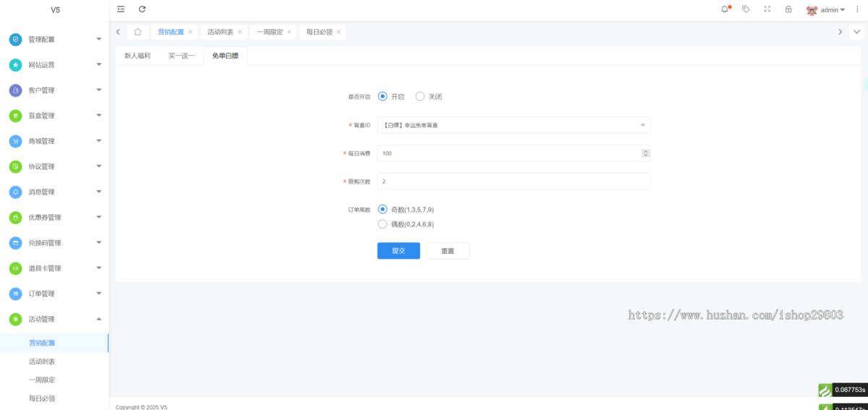The image size is (868, 410).
Task: Open the admin user dropdown
Action: click(833, 10)
